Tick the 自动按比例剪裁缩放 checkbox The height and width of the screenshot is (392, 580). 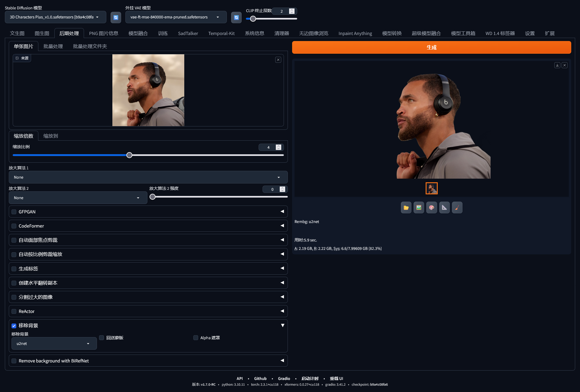click(14, 254)
